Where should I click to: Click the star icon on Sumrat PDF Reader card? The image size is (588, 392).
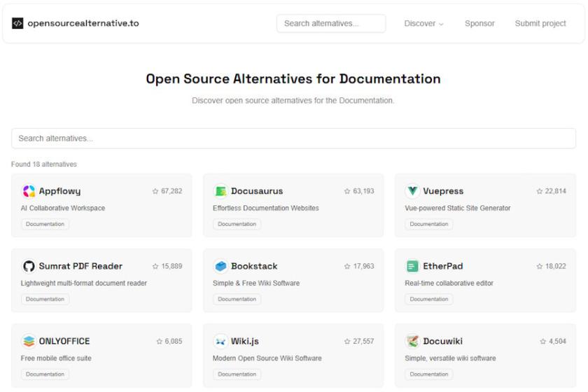155,266
